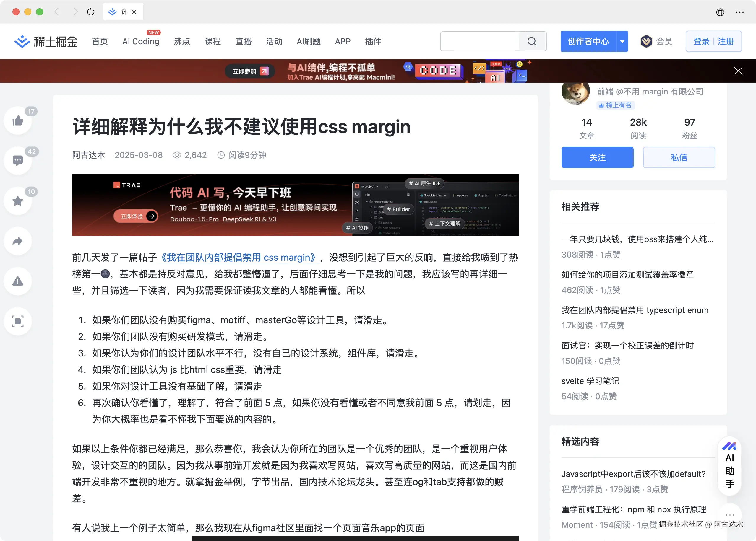This screenshot has width=756, height=541.
Task: Open the AI Coding nav item
Action: tap(141, 41)
